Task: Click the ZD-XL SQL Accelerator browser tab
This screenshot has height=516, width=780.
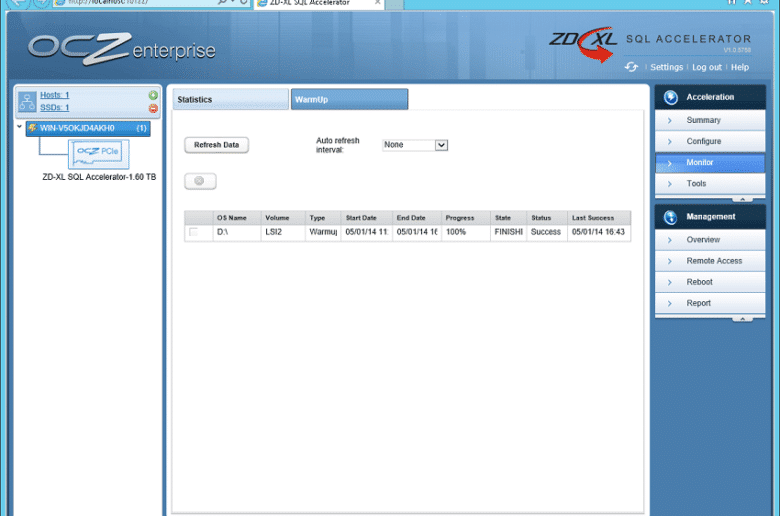Action: (x=318, y=3)
